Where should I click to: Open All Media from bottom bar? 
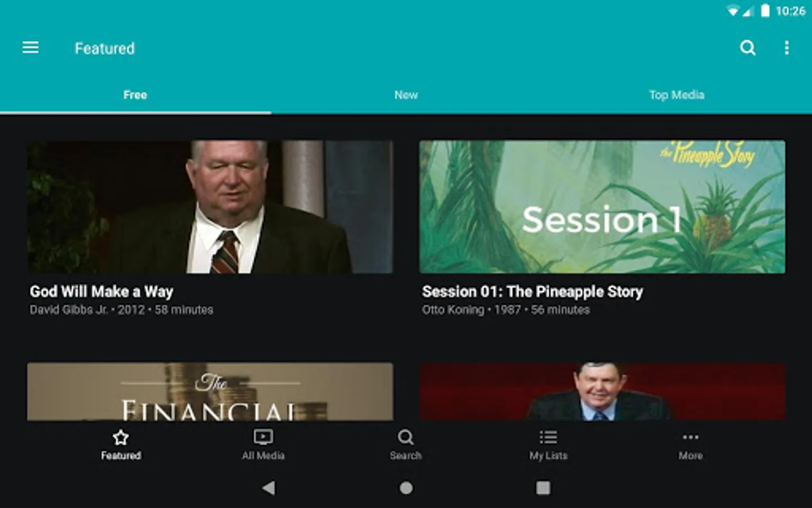click(263, 445)
